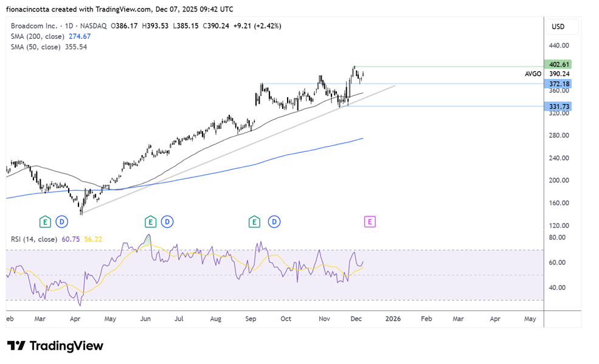Image resolution: width=599 pixels, height=364 pixels.
Task: Select the SMA (200, close) indicator legend
Action: tap(37, 36)
